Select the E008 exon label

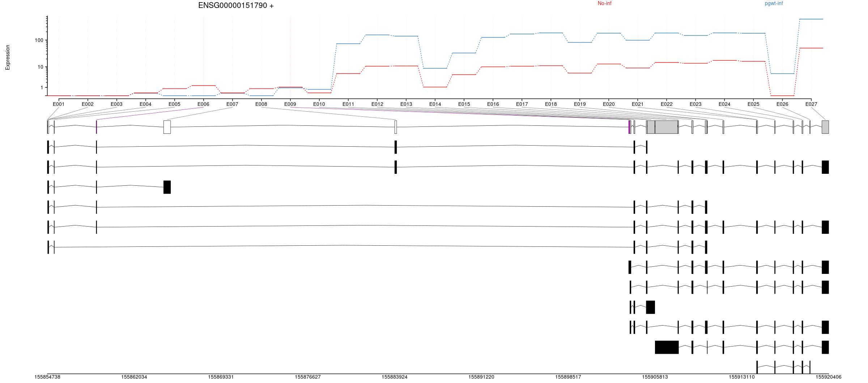[x=261, y=104]
